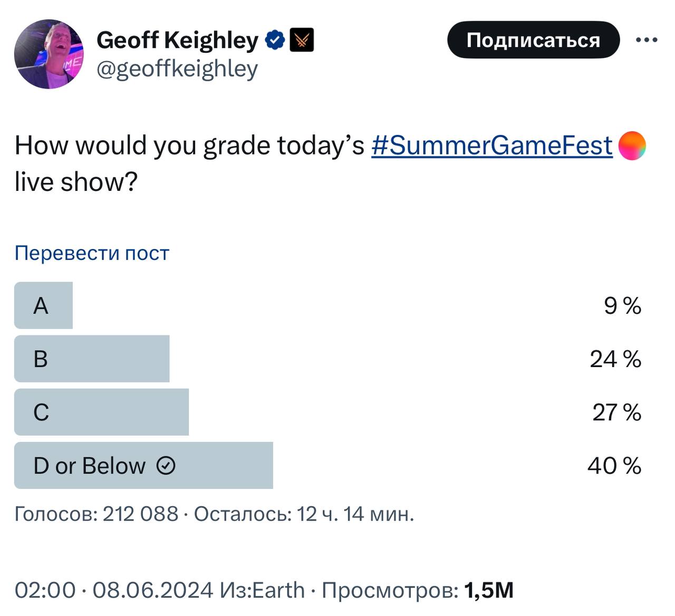This screenshot has height=616, width=675.
Task: Click the Голосов: 212 088 vote count
Action: point(97,513)
